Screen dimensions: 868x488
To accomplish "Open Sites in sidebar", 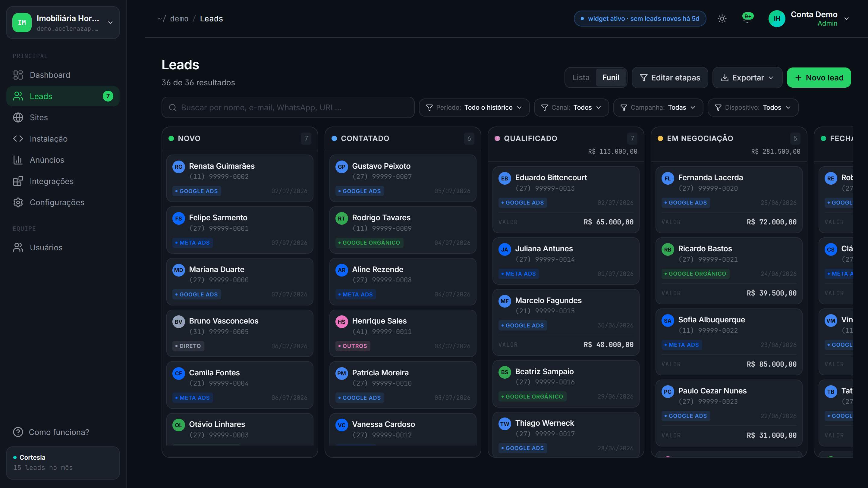I will (63, 117).
